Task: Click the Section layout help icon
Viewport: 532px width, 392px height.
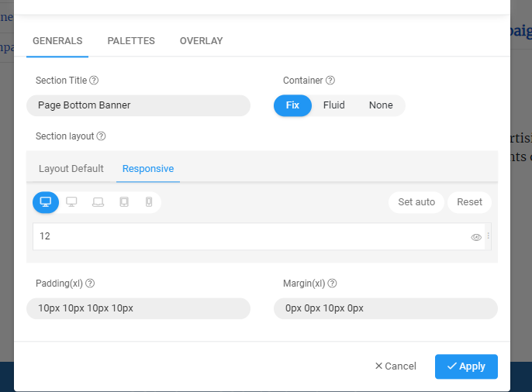Action: (x=101, y=136)
